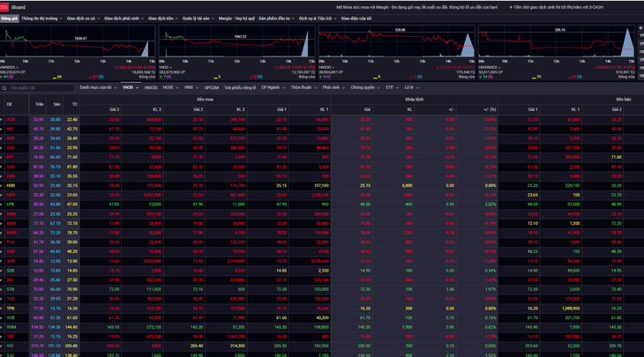
Task: Switch to the UPCOM list
Action: pos(212,88)
